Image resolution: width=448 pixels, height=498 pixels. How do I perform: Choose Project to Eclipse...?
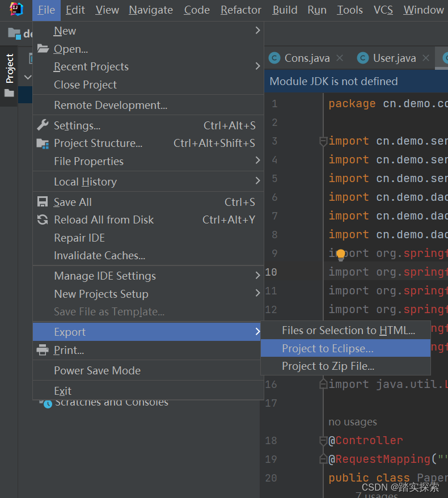pyautogui.click(x=345, y=348)
